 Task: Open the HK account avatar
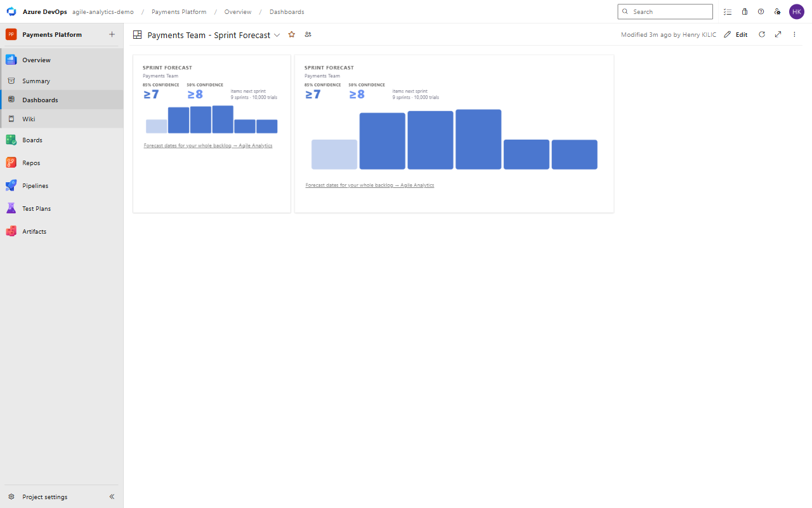point(797,11)
